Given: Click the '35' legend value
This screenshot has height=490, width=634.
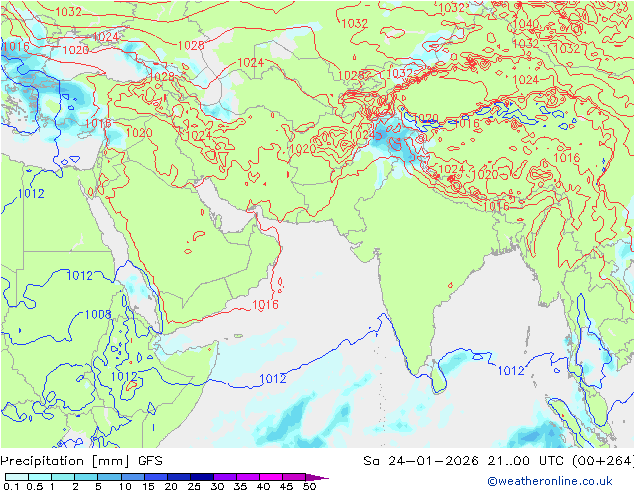Looking at the screenshot, I should [x=240, y=486].
